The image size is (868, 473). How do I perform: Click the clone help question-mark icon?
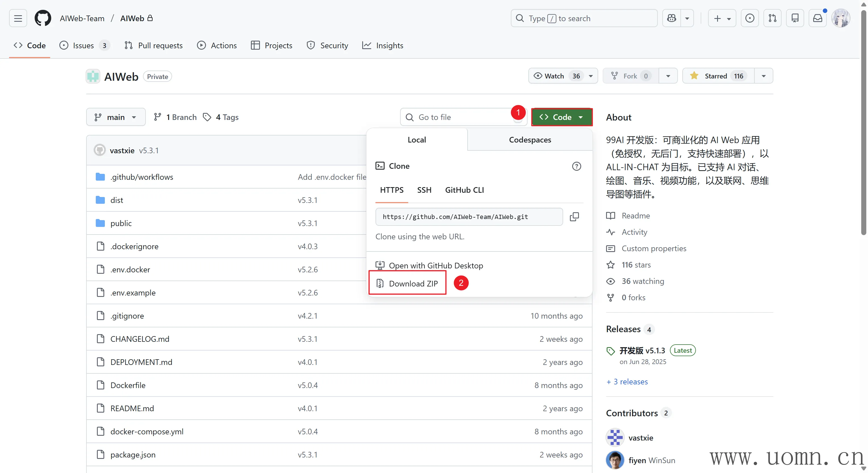point(576,166)
